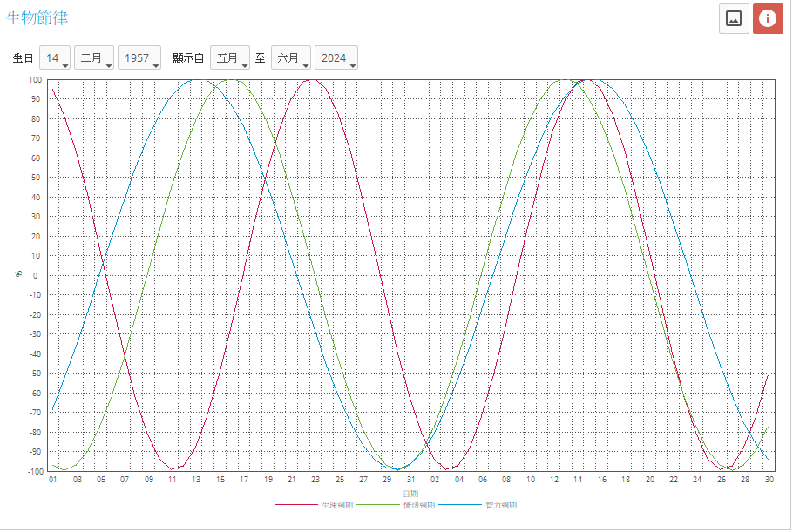The image size is (793, 532).
Task: Click the red line legend swatch
Action: pos(297,505)
